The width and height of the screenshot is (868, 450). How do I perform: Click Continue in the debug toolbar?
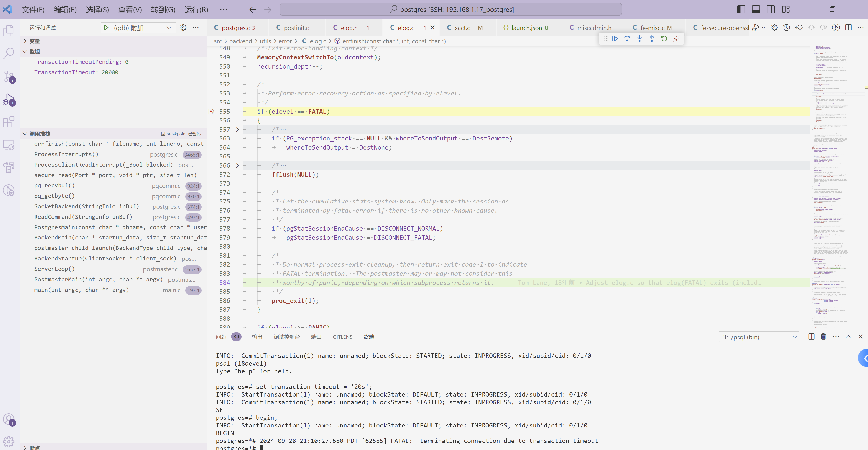(615, 39)
